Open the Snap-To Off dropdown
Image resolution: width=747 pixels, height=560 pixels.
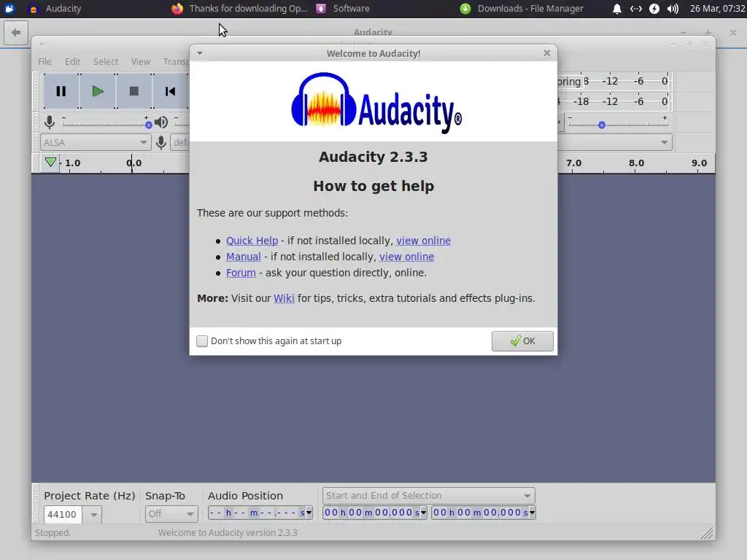(171, 514)
